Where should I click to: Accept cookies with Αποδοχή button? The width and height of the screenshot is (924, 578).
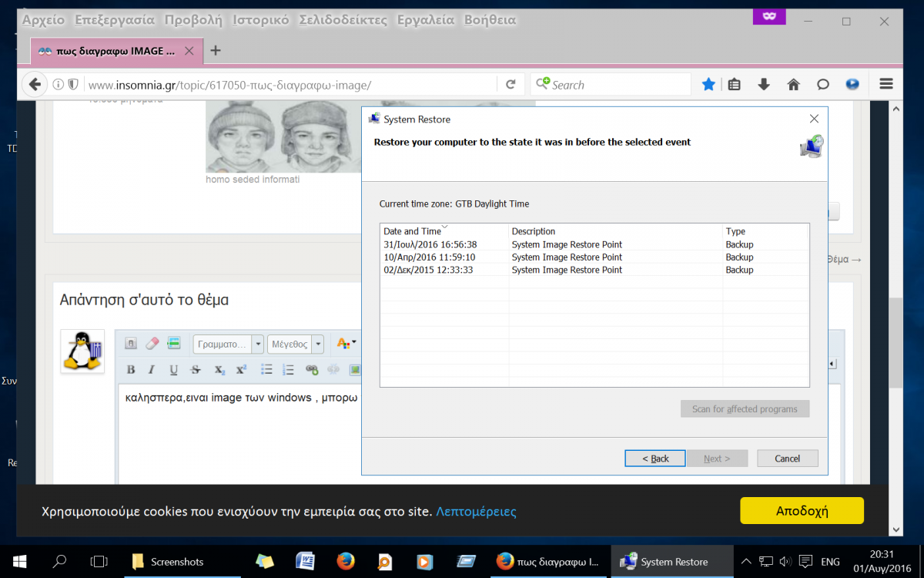coord(802,510)
